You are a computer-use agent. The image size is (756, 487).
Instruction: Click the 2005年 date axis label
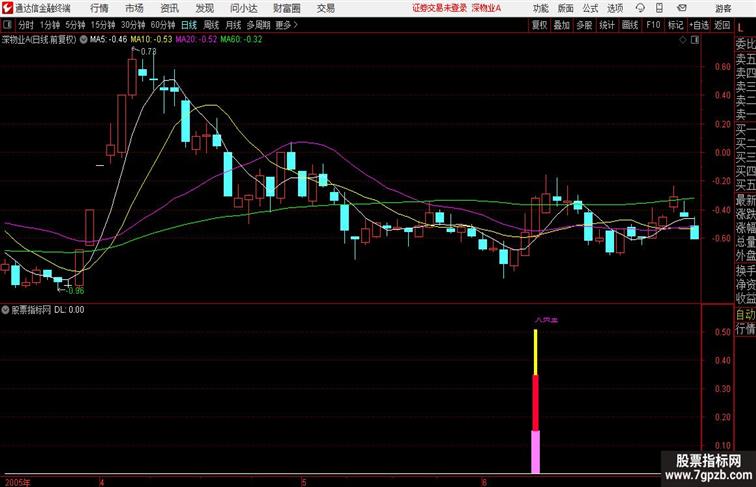point(17,482)
